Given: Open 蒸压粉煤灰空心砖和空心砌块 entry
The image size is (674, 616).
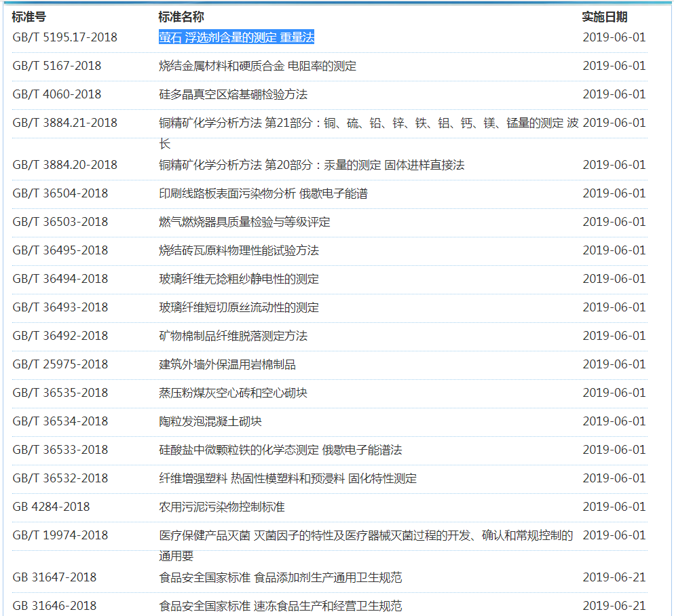Looking at the screenshot, I should [233, 393].
